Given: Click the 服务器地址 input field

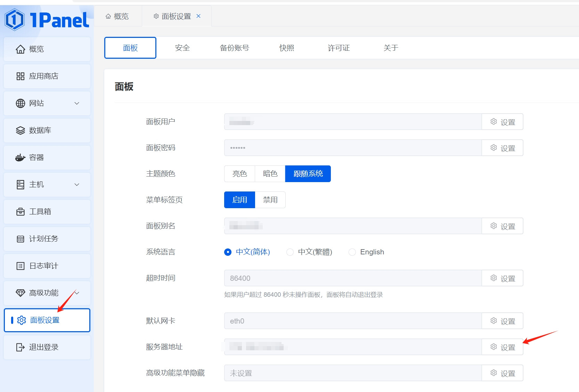Looking at the screenshot, I should coord(353,347).
